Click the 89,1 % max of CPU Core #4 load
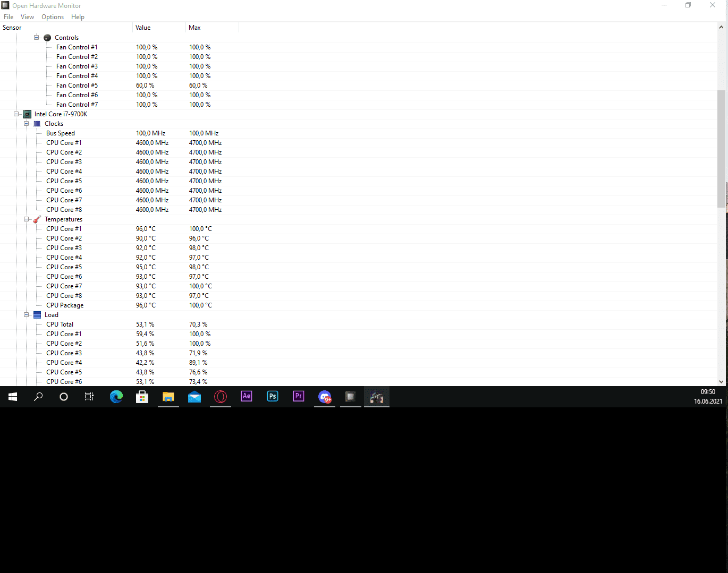728x573 pixels. (x=198, y=363)
